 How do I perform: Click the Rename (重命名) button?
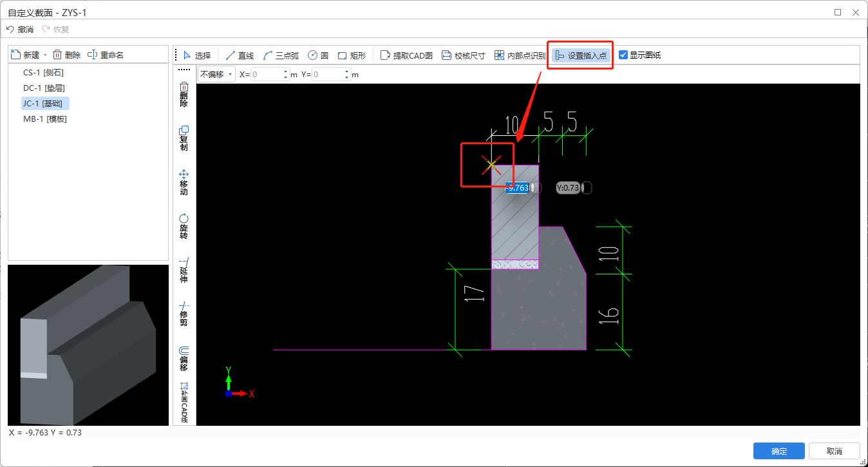click(106, 55)
